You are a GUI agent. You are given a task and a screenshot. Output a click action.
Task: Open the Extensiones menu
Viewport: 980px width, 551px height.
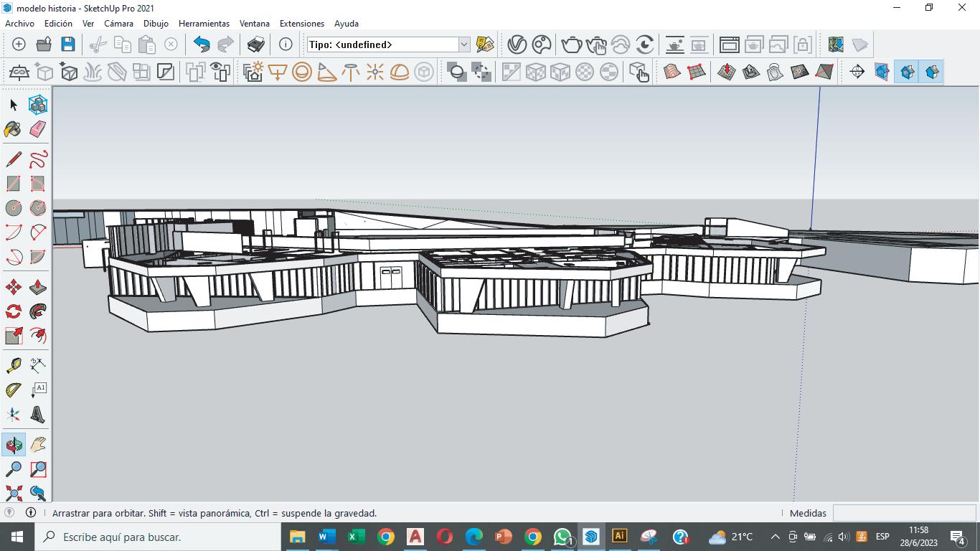pyautogui.click(x=301, y=23)
